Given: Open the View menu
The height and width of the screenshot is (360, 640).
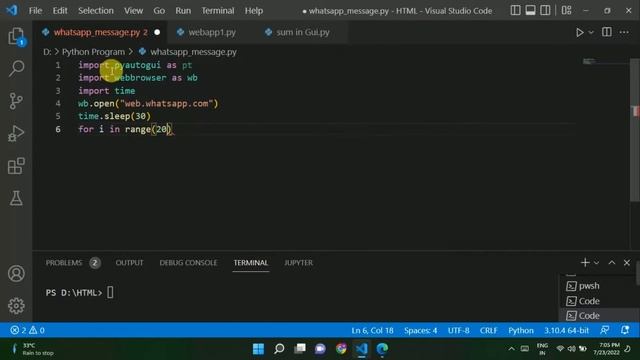Looking at the screenshot, I should 133,11.
